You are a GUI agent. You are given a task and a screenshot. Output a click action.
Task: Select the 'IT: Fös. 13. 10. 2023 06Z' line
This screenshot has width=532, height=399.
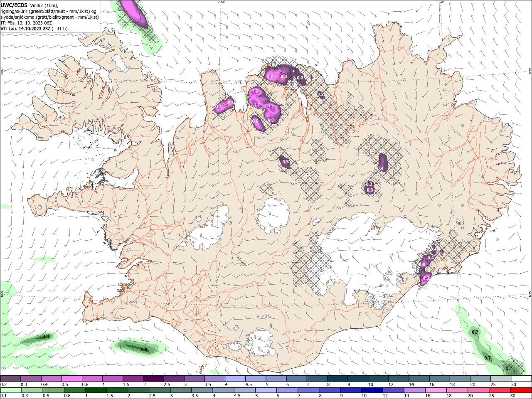click(x=26, y=23)
